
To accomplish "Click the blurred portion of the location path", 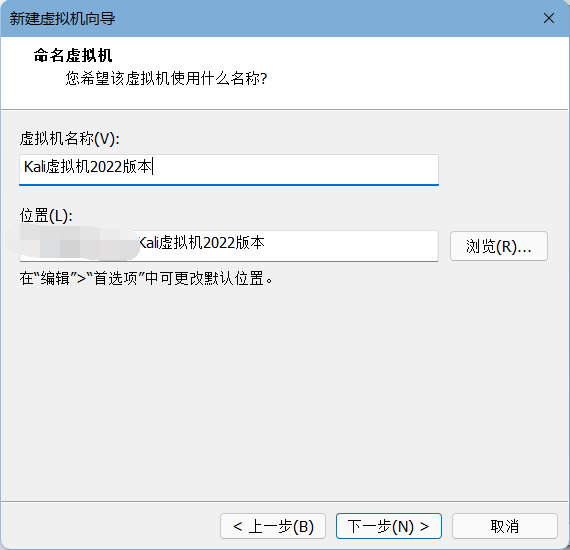I will pyautogui.click(x=73, y=242).
